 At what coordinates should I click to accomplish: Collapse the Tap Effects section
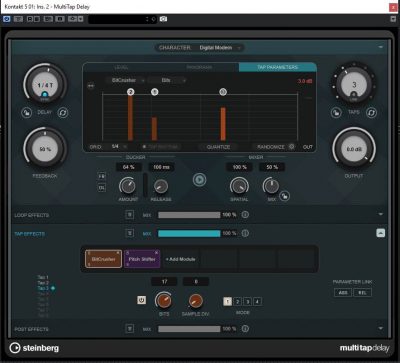click(381, 233)
